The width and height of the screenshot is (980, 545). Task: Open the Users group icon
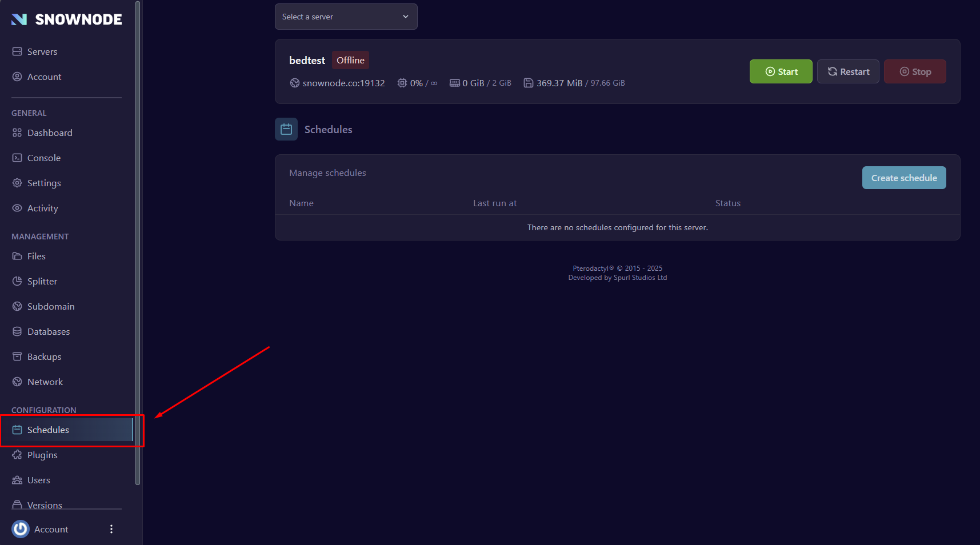coord(17,480)
